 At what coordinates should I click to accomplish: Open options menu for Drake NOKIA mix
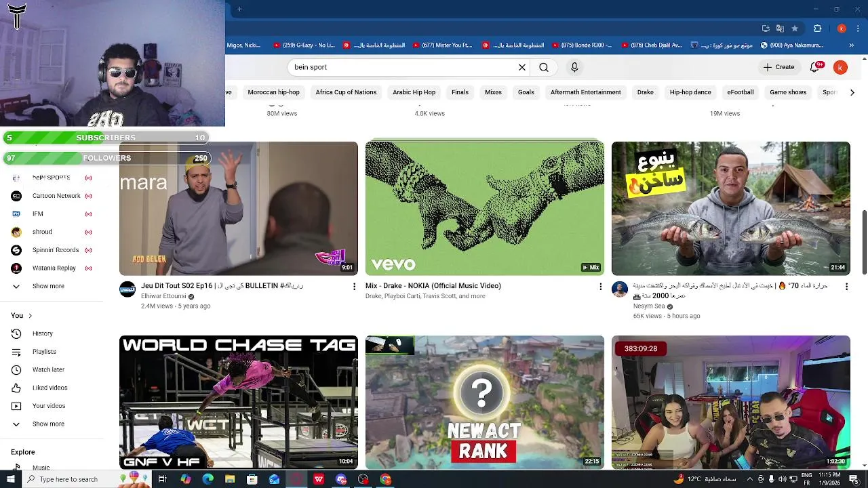600,287
